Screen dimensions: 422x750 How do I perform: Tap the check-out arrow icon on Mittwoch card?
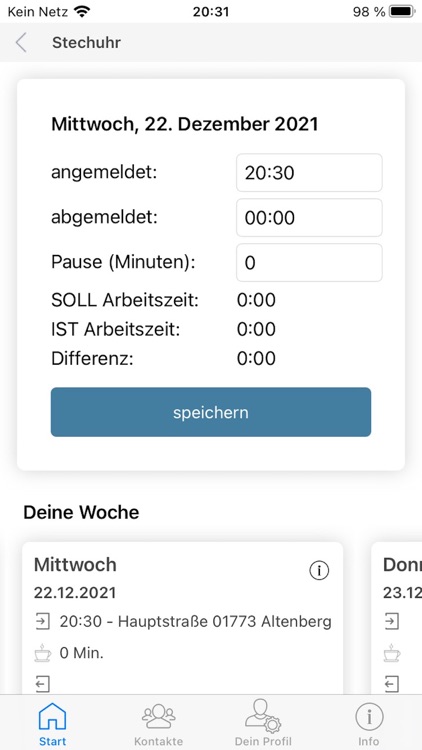pyautogui.click(x=43, y=684)
